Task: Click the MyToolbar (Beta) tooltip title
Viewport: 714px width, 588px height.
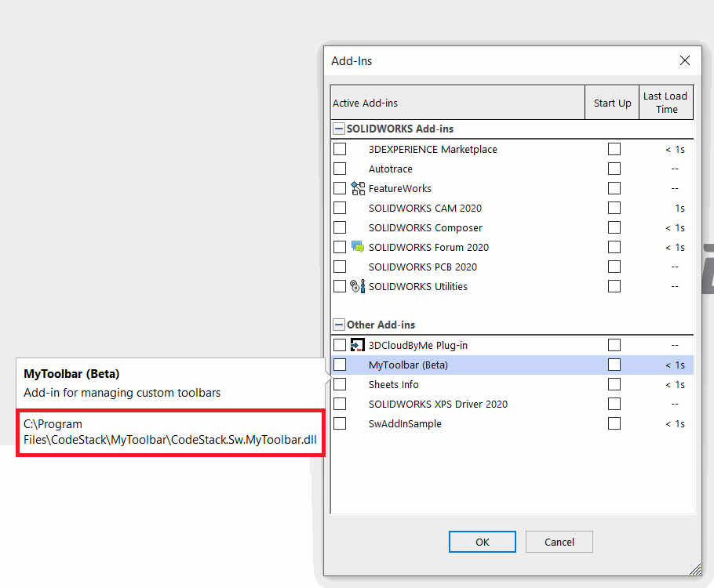Action: tap(71, 374)
